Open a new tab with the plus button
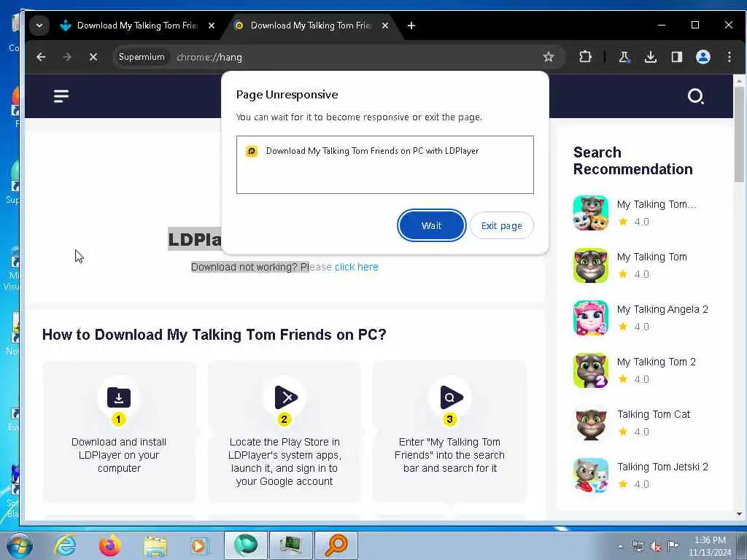 411,26
